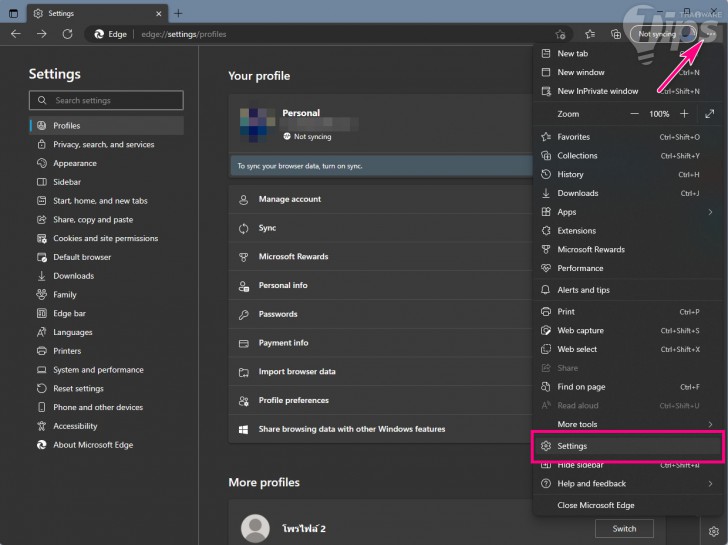Viewport: 728px width, 545px height.
Task: Open Favorites toolbar icon
Action: (x=590, y=34)
